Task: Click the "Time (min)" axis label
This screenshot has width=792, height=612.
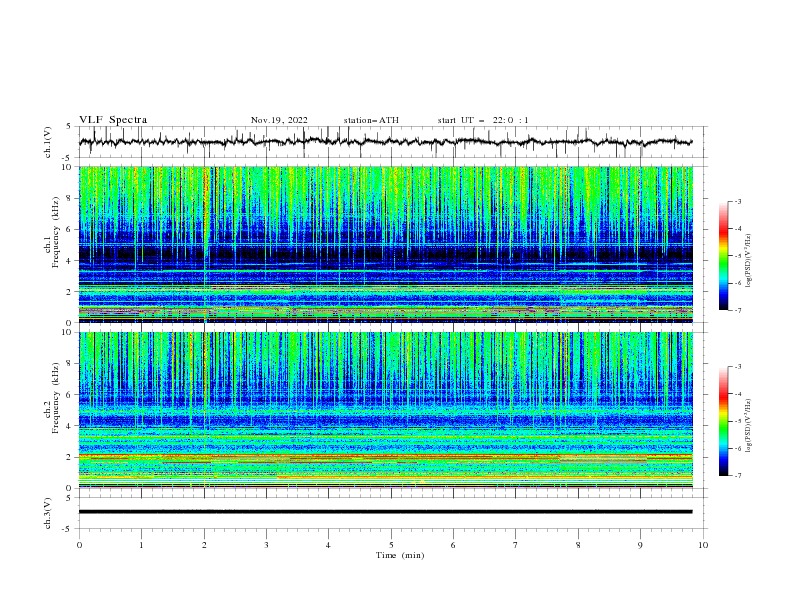Action: tap(400, 555)
